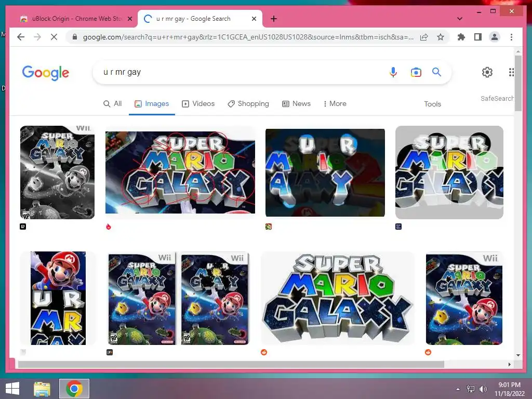
Task: Click Reddit icon under large Galaxy logo
Action: [x=263, y=352]
